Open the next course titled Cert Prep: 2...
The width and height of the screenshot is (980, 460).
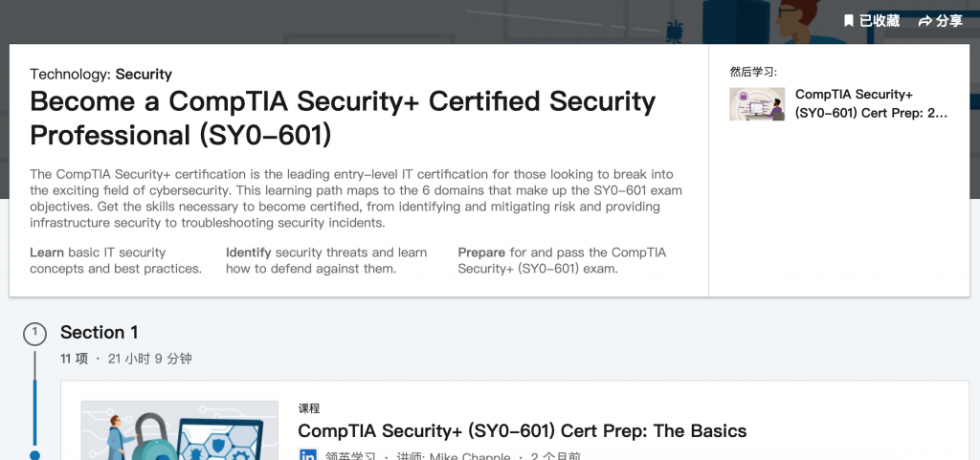[x=871, y=103]
